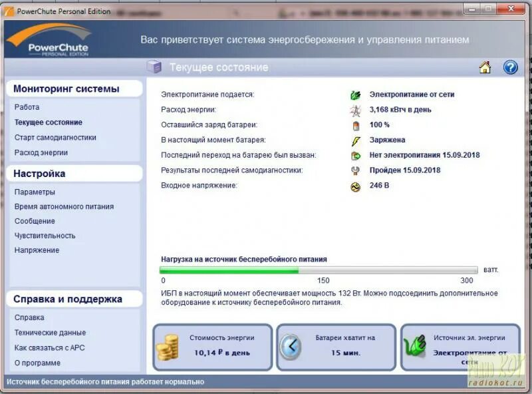532x394 pixels.
Task: Open the Чувствительность settings page
Action: (45, 236)
